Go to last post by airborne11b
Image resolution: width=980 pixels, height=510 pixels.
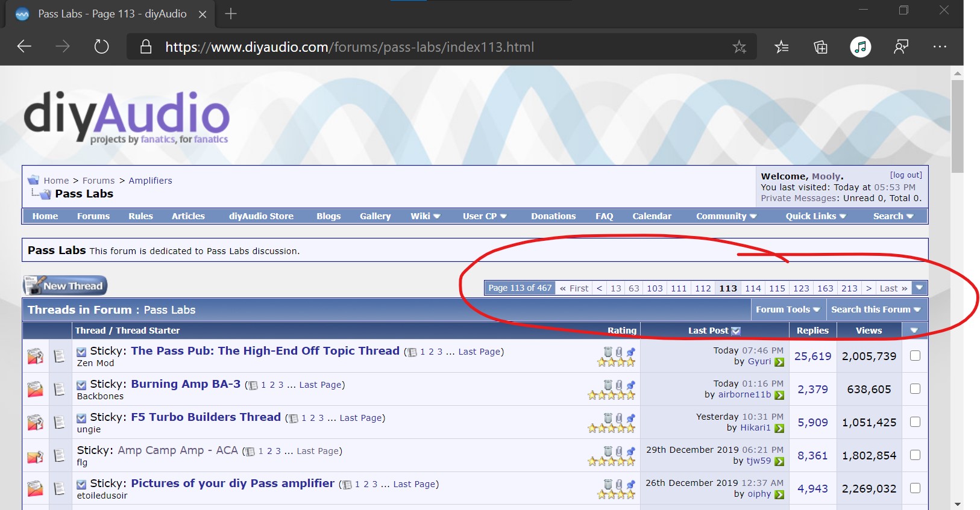(x=779, y=395)
